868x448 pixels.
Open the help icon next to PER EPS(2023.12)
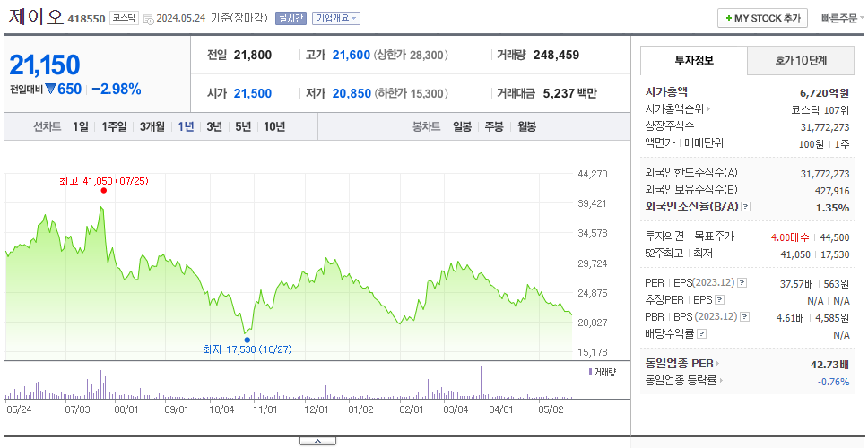pos(742,283)
